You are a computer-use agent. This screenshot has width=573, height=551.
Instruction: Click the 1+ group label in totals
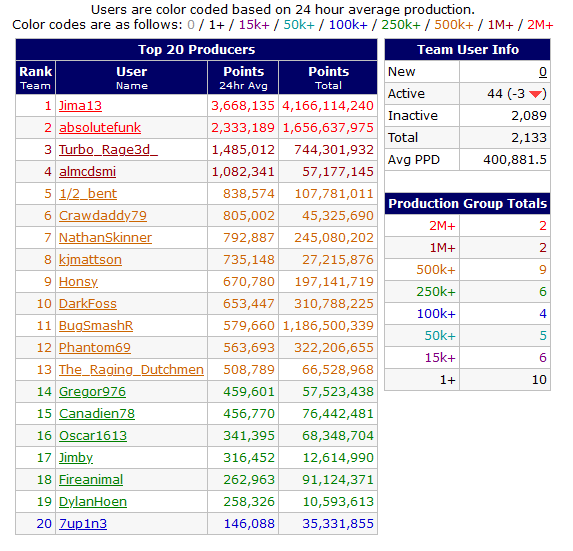(x=447, y=380)
